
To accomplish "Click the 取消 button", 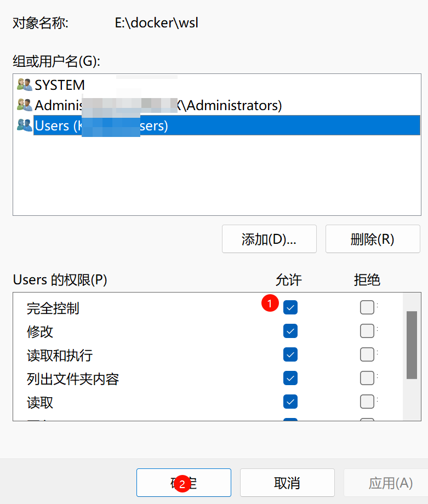I will pyautogui.click(x=287, y=483).
